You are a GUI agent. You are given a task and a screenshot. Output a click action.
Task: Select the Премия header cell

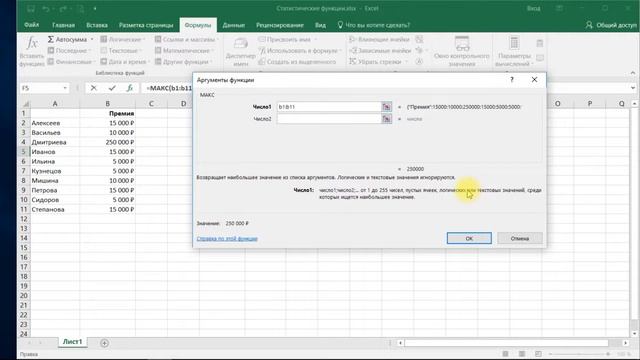pos(107,113)
